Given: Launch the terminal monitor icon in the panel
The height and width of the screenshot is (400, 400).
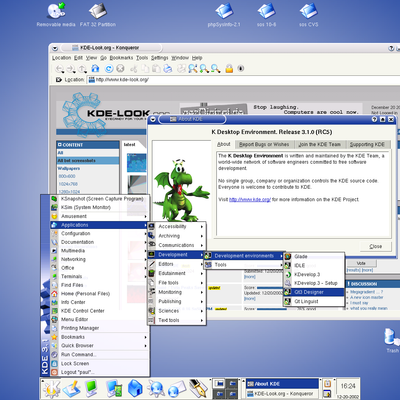Looking at the screenshot, I should (x=91, y=389).
